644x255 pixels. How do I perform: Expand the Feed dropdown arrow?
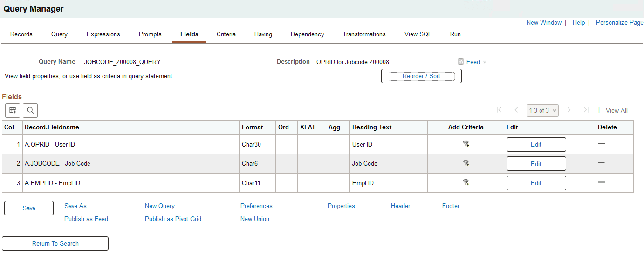pos(485,62)
